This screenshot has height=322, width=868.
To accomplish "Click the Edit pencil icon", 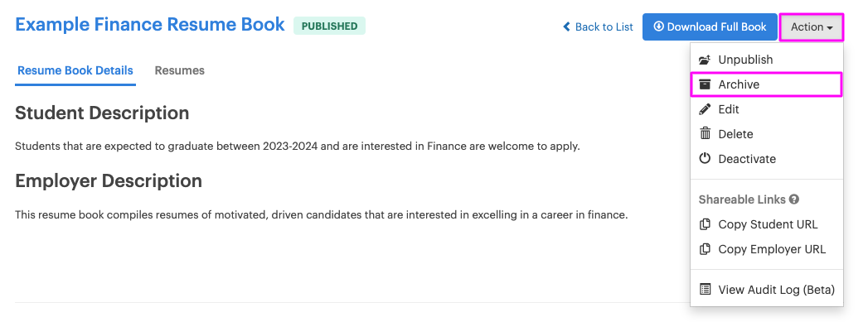I will click(704, 109).
